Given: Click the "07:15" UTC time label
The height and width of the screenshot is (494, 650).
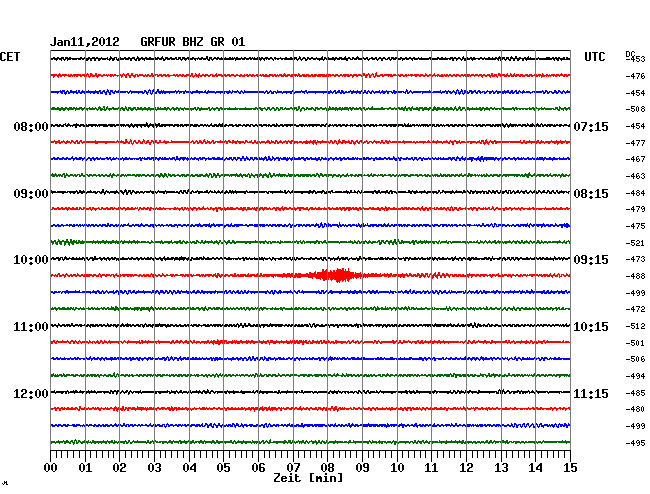Looking at the screenshot, I should coord(591,126).
